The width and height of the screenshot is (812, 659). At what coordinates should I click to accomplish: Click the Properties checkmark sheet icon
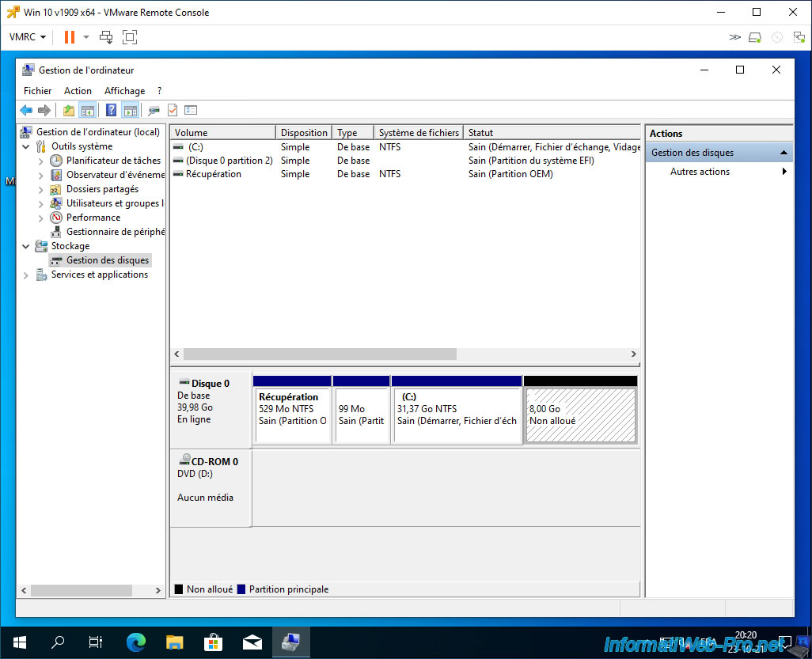click(172, 111)
